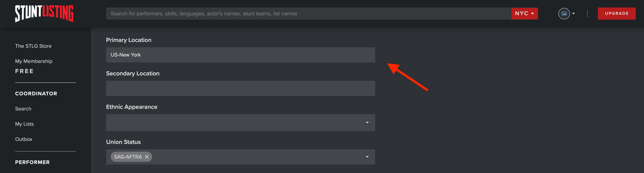This screenshot has height=173, width=644.
Task: Open The STLG Store link
Action: (x=33, y=46)
